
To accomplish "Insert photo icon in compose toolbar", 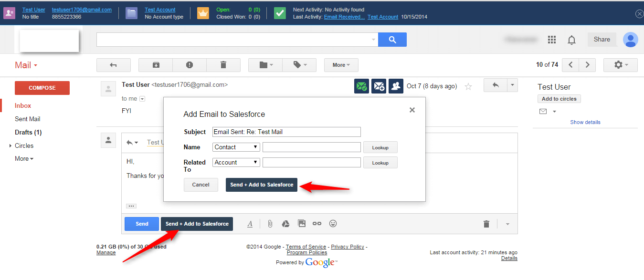I will coord(301,223).
